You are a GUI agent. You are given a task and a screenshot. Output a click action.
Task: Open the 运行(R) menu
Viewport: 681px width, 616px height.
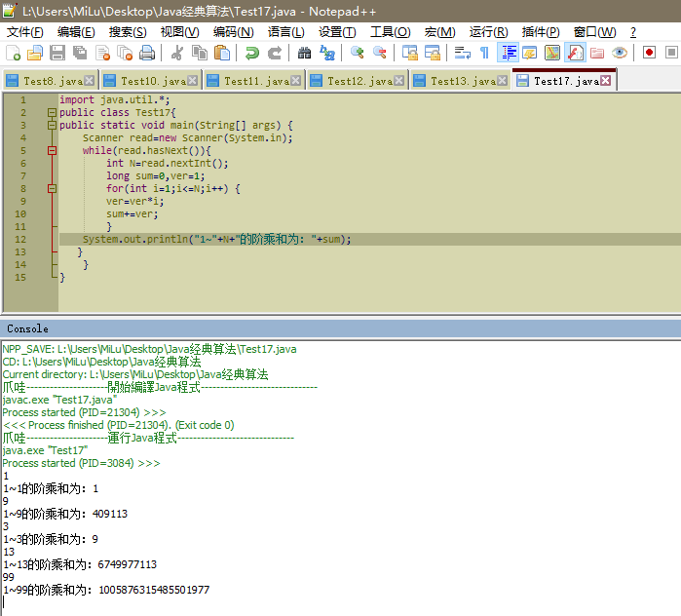[x=489, y=32]
